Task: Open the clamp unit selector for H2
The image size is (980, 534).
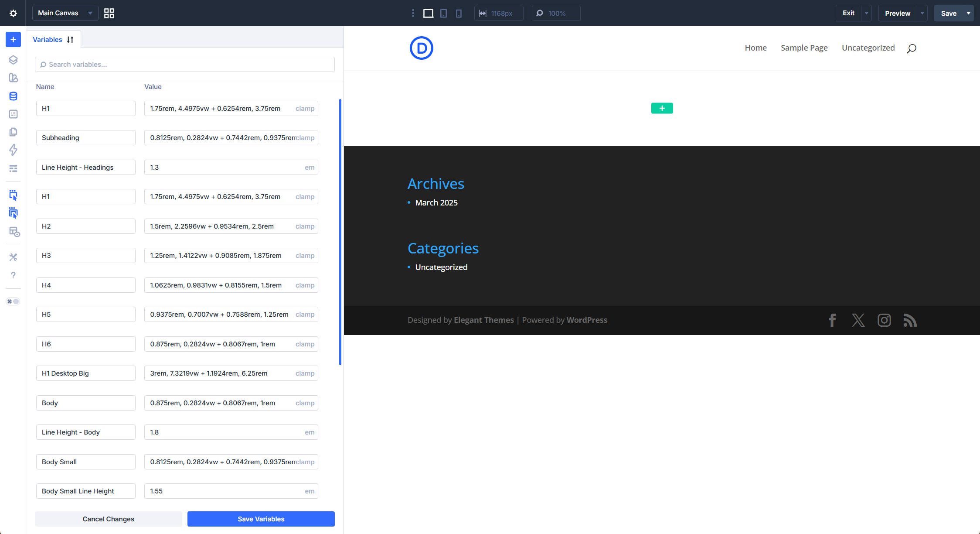Action: (x=305, y=226)
